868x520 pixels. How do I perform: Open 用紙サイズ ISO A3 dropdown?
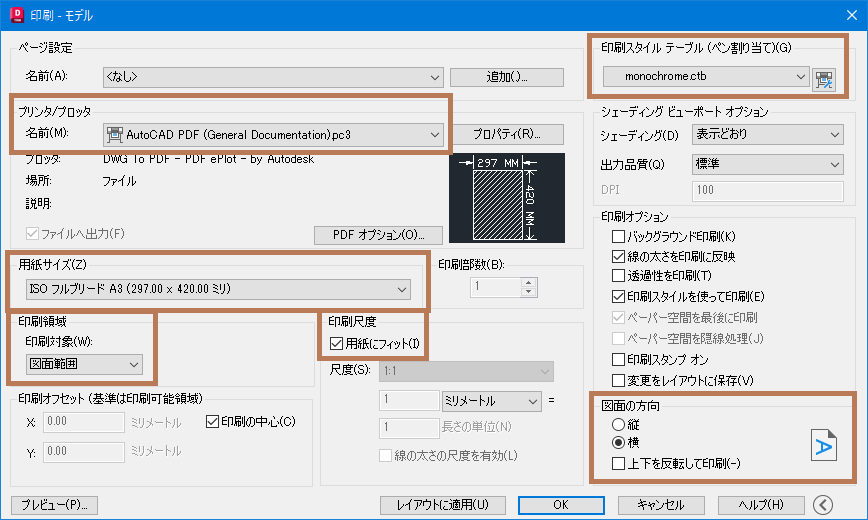[x=218, y=289]
